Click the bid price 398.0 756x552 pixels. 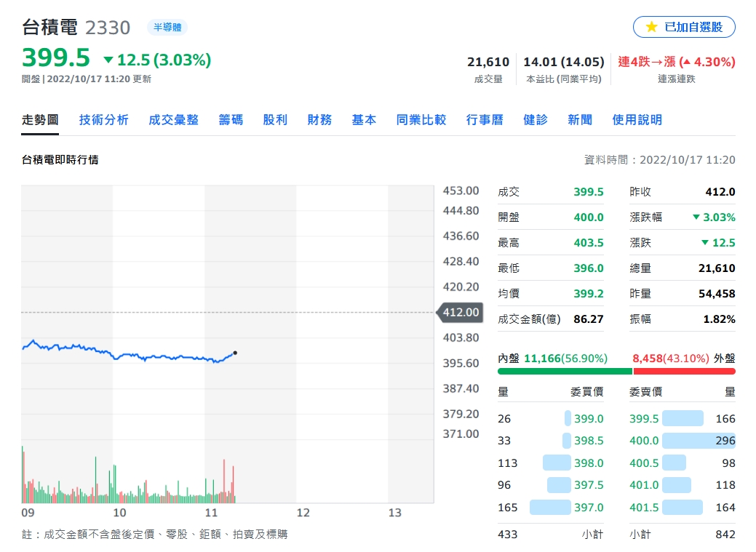point(589,463)
